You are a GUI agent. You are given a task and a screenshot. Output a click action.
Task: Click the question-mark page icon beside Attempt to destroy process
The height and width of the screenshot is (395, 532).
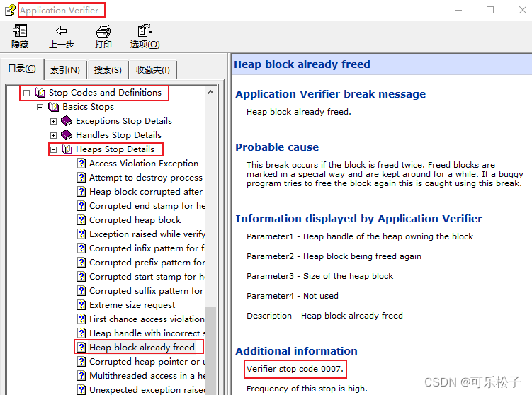81,178
